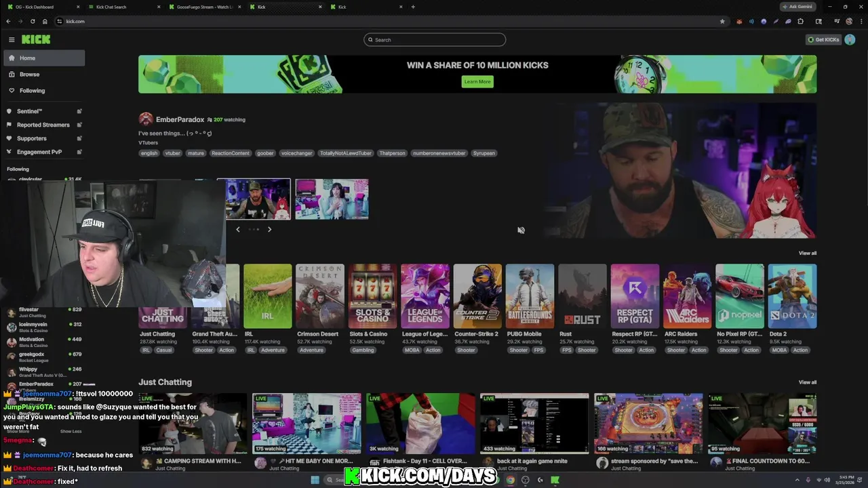Open the ARC Raiders category

coord(687,296)
